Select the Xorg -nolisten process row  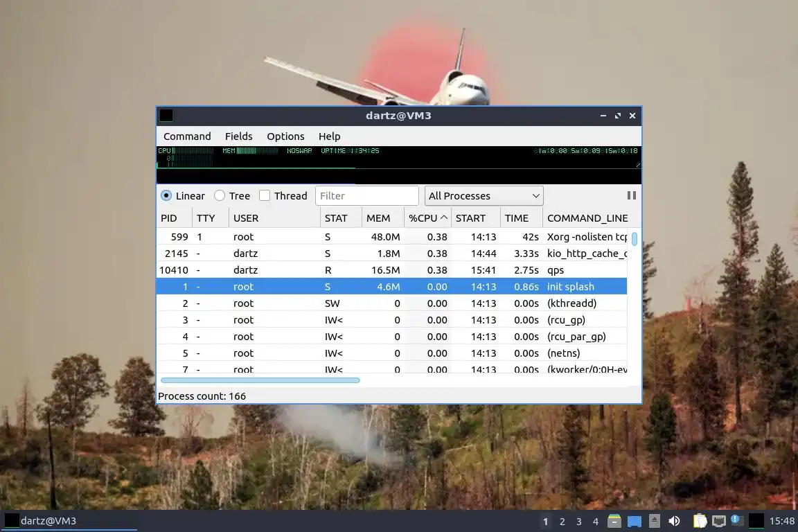point(392,237)
